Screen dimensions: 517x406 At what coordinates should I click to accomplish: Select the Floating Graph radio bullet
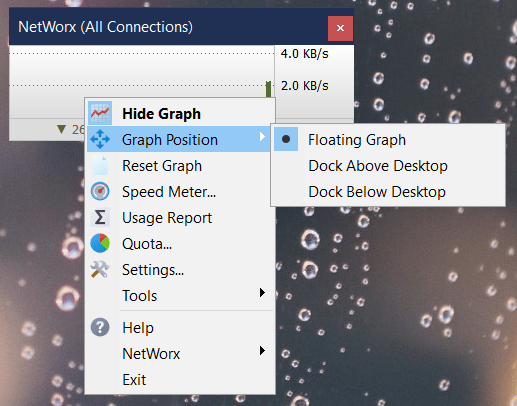click(286, 139)
